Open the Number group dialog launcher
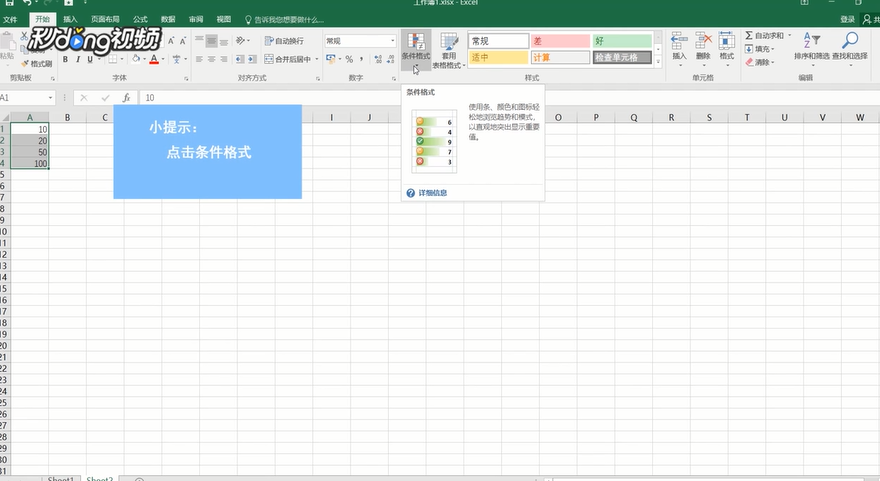This screenshot has height=481, width=880. [394, 79]
